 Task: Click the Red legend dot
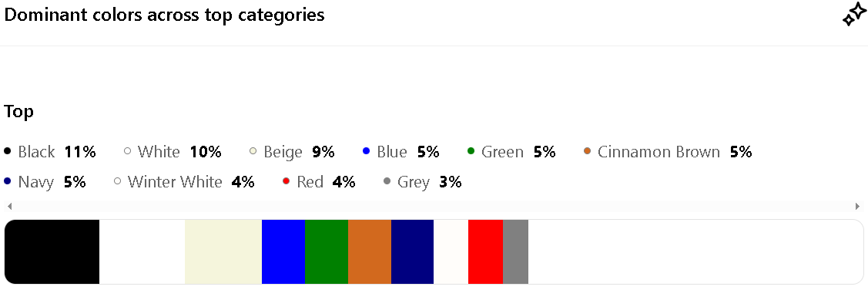(287, 181)
